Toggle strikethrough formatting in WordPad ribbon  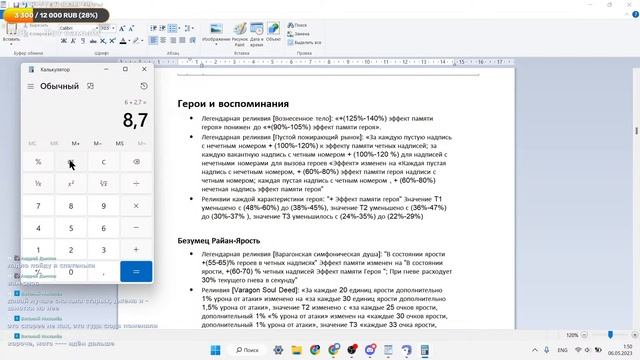point(93,41)
